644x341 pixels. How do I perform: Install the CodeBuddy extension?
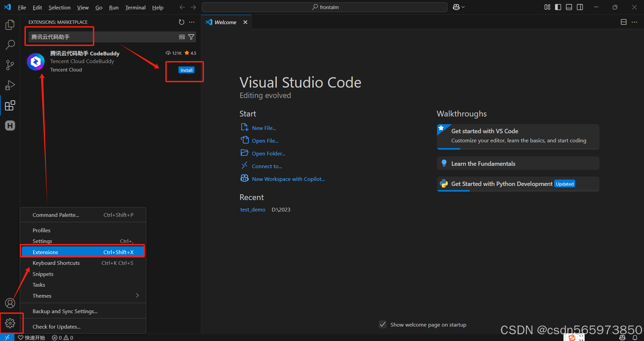pos(186,70)
